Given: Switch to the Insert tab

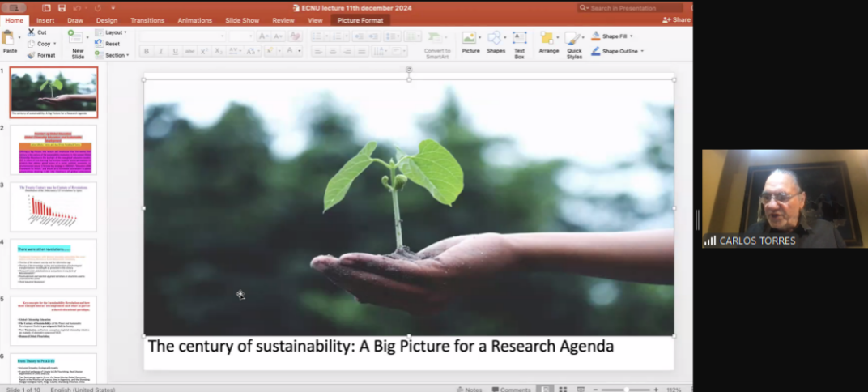Looking at the screenshot, I should [45, 20].
